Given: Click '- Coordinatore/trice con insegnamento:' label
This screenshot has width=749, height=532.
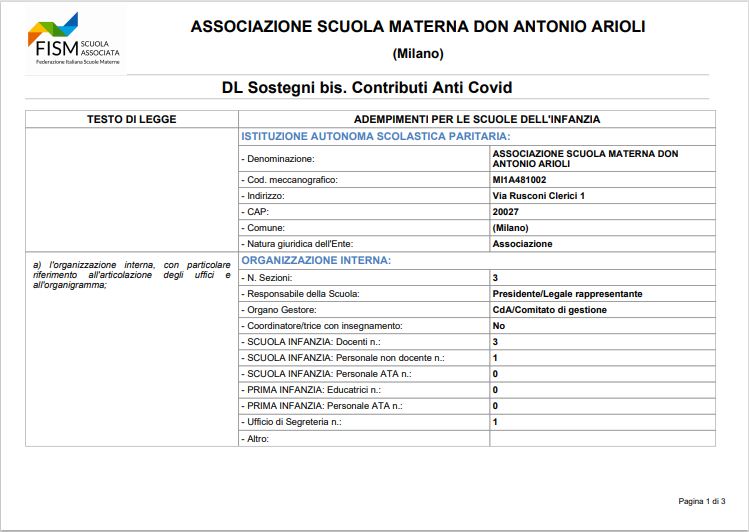Looking at the screenshot, I should click(x=321, y=326).
